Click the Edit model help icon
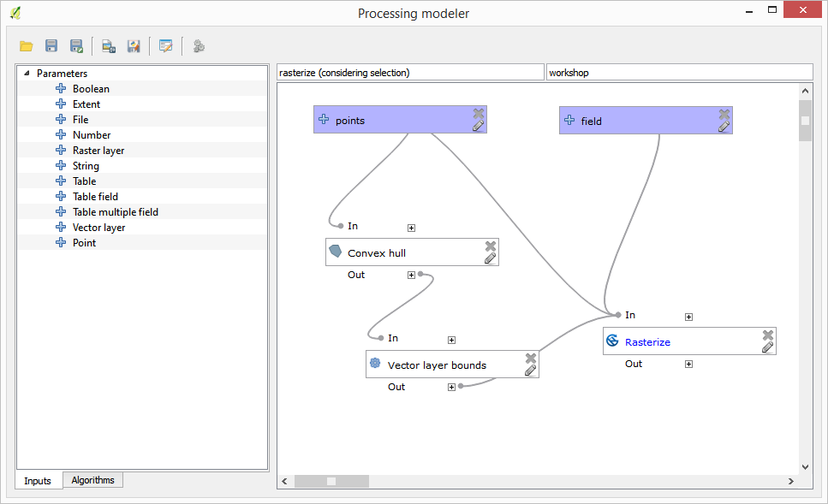Viewport: 828px width, 504px height. (x=165, y=46)
